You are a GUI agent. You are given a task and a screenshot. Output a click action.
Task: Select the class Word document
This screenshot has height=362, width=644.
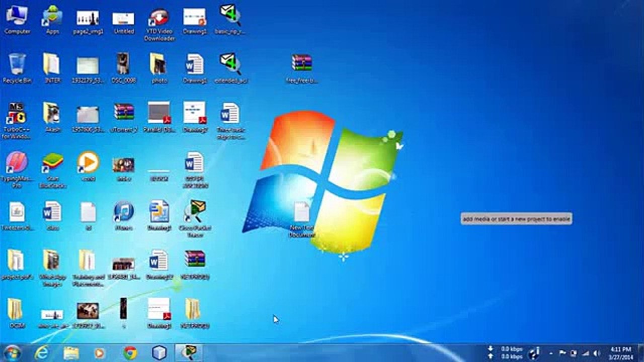pos(52,216)
